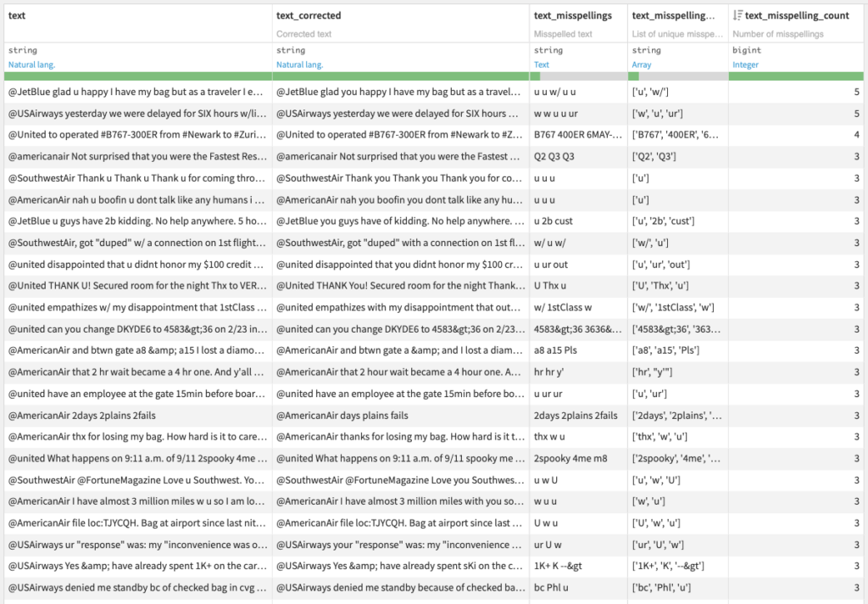Click the '@AmericanAir days plains fails' corrected cell
868x604 pixels.
click(x=342, y=416)
